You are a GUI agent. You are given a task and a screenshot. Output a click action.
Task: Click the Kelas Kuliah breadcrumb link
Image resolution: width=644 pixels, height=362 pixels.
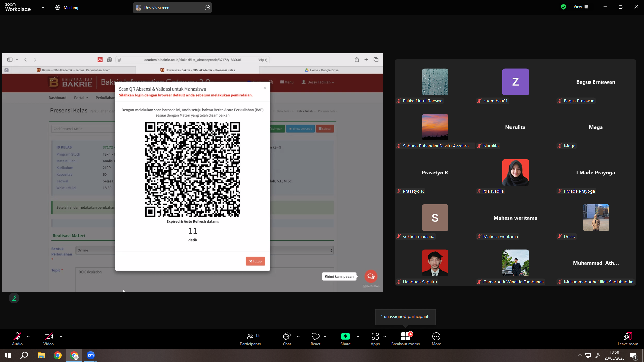304,111
